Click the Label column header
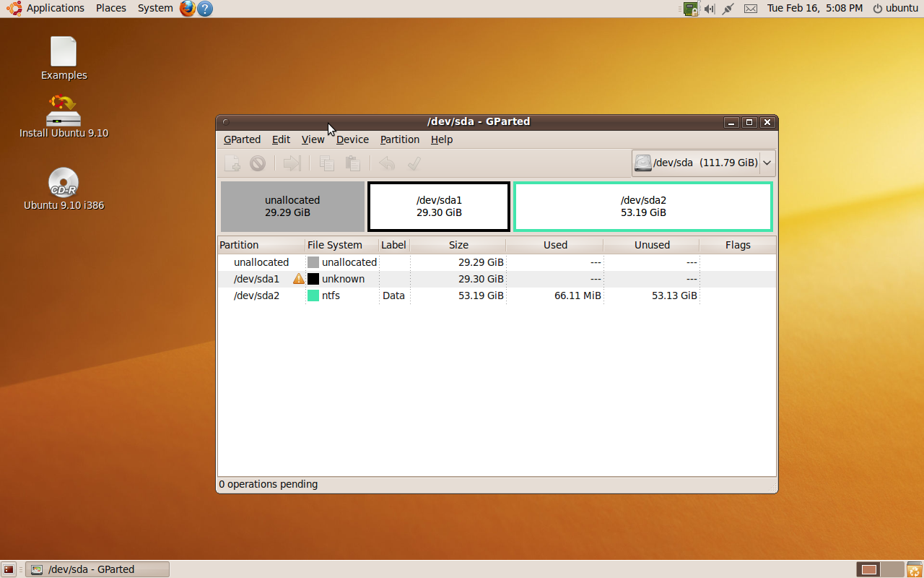Viewport: 924px width, 578px height. (394, 245)
